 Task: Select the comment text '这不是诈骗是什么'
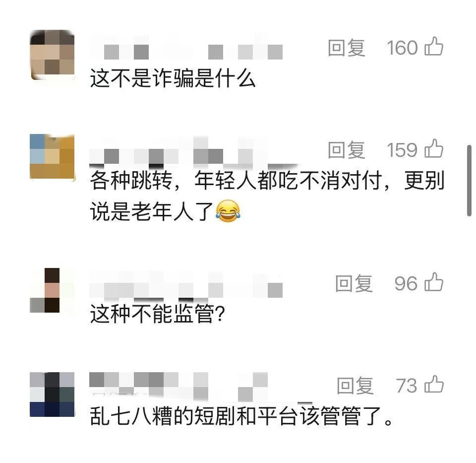click(173, 78)
